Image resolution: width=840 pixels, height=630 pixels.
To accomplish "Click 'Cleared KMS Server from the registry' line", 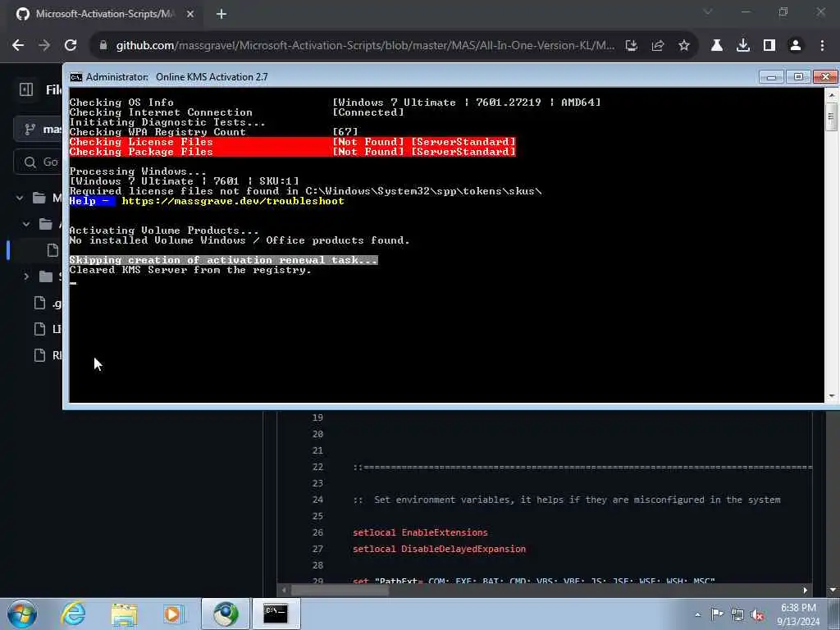I will coord(190,270).
